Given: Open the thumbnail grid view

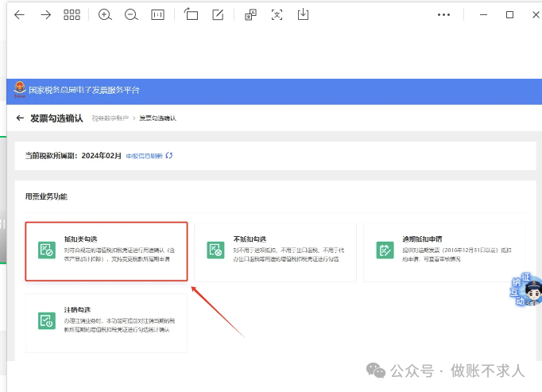Looking at the screenshot, I should (x=72, y=14).
